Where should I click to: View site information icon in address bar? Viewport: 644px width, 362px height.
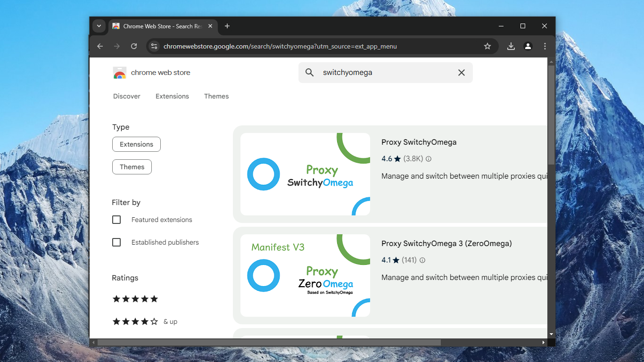pyautogui.click(x=154, y=46)
